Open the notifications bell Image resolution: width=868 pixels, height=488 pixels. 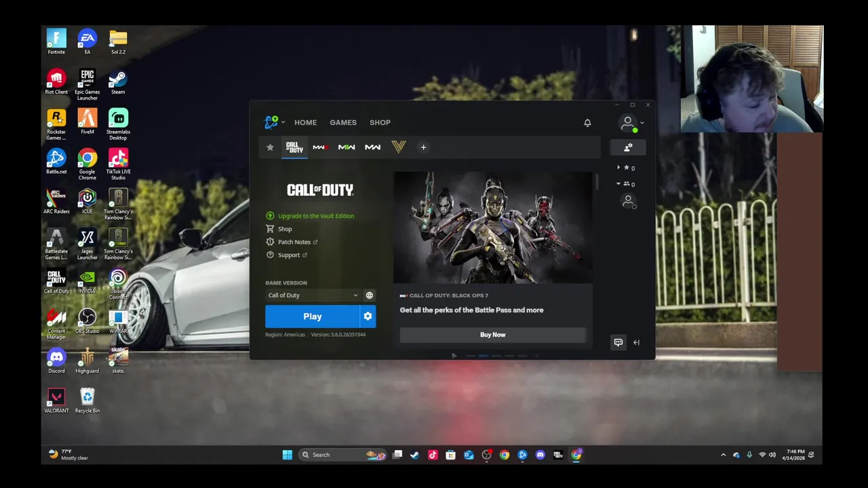(x=587, y=123)
